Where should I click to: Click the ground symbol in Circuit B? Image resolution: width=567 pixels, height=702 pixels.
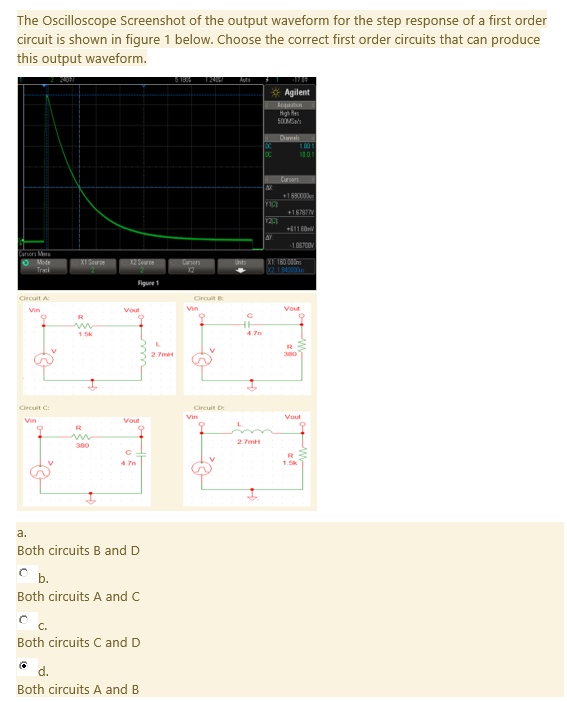(x=252, y=385)
